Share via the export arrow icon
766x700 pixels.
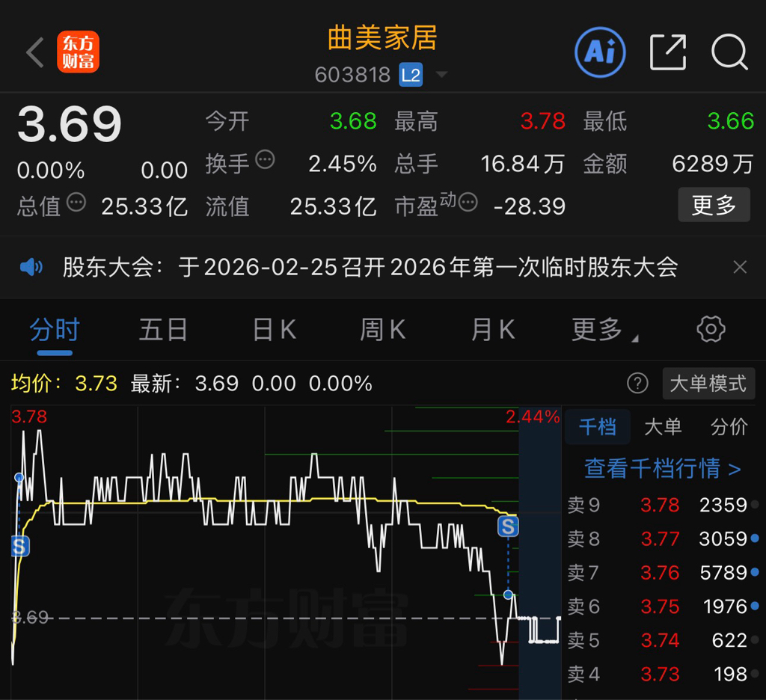[x=668, y=52]
